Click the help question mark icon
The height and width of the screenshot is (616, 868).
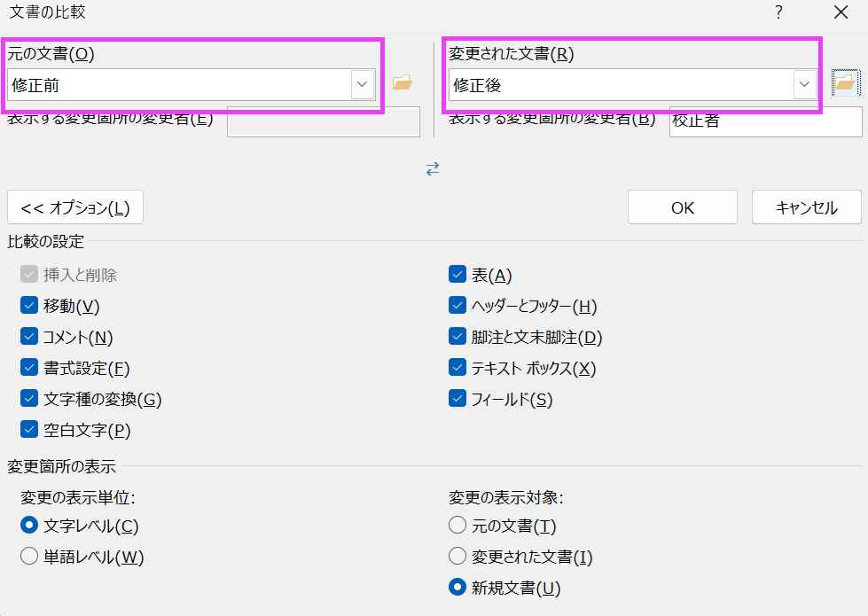pyautogui.click(x=778, y=12)
